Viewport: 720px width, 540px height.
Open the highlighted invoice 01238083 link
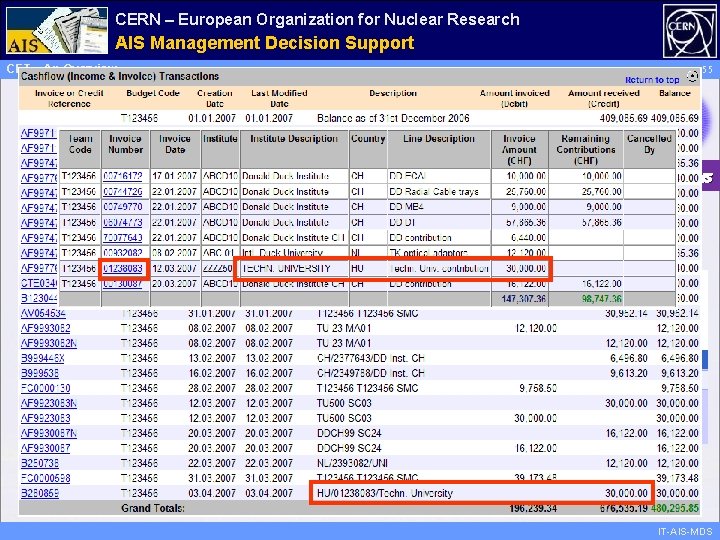coord(123,269)
